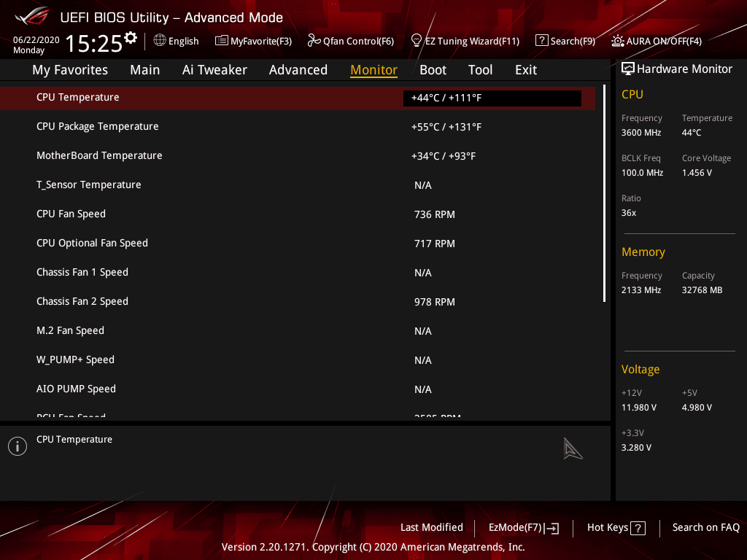Click the 2133 MHz memory frequency value
The height and width of the screenshot is (560, 747).
coord(641,290)
